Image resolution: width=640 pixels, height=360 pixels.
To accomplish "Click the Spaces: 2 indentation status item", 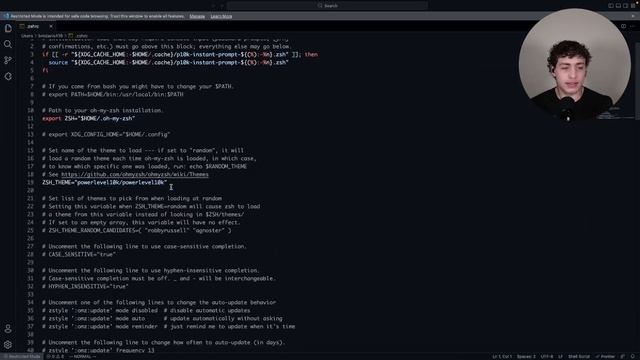I will [526, 357].
